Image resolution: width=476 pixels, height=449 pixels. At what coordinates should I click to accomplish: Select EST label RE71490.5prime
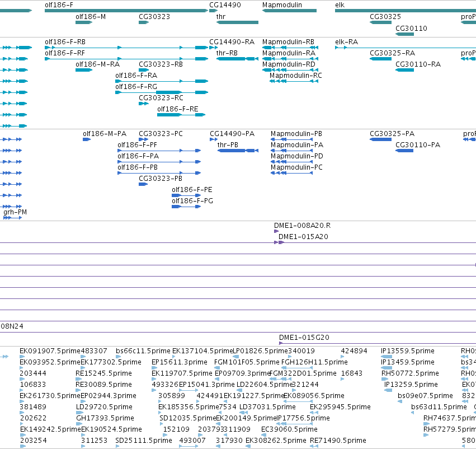[x=338, y=441]
